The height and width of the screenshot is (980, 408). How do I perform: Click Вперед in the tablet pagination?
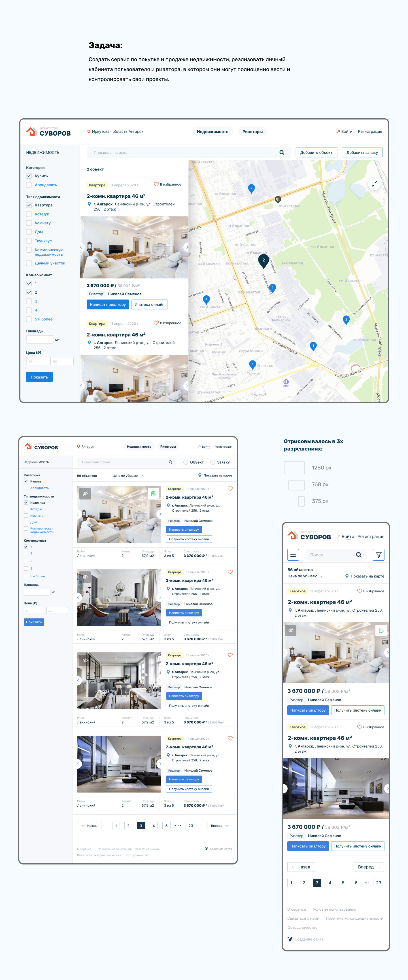click(x=220, y=826)
